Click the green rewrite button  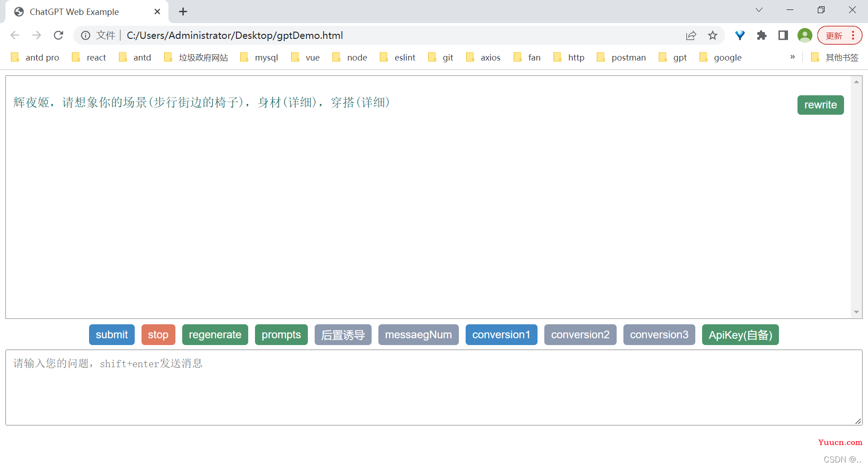pos(821,105)
